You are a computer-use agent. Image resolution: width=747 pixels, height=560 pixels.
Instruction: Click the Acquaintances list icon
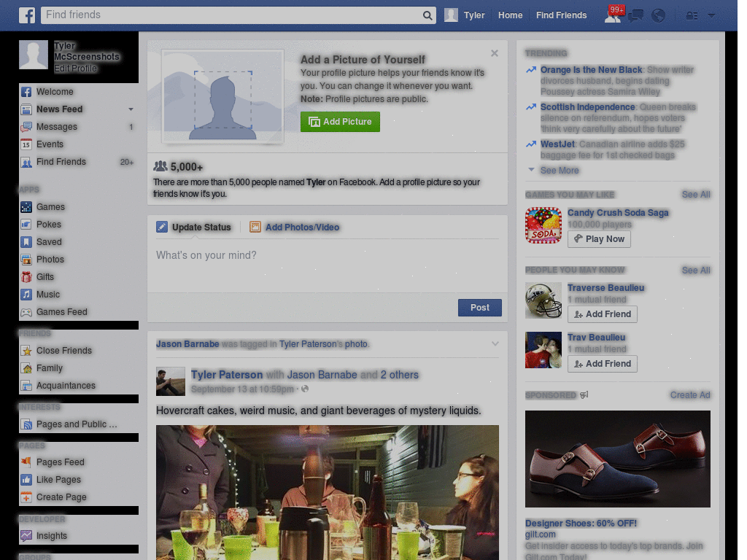coord(26,386)
